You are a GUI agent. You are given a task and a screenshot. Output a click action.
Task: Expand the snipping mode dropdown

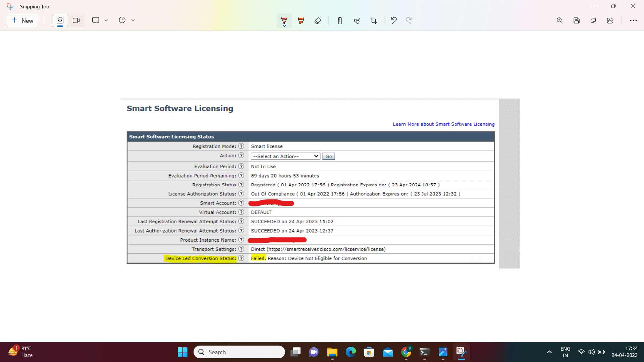[x=106, y=20]
